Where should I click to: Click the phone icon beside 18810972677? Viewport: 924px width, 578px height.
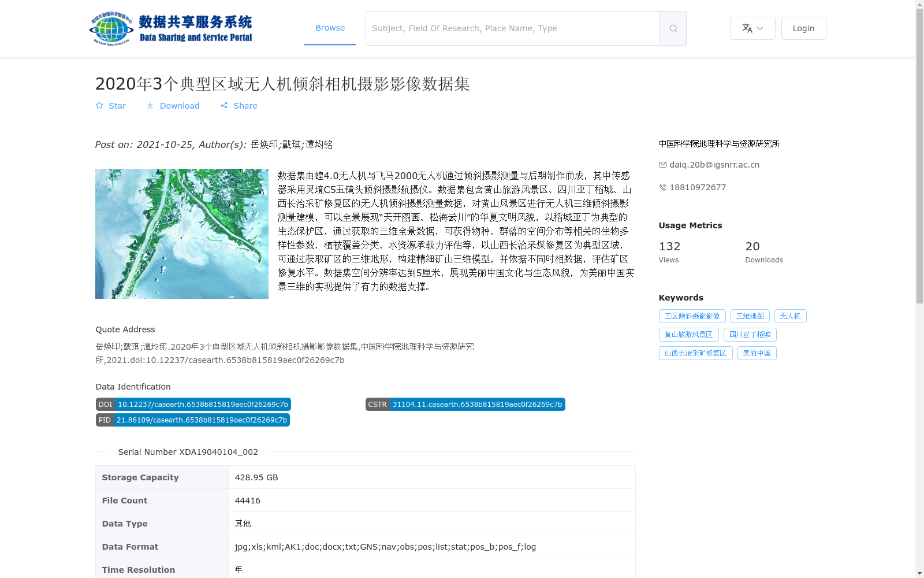pos(662,187)
